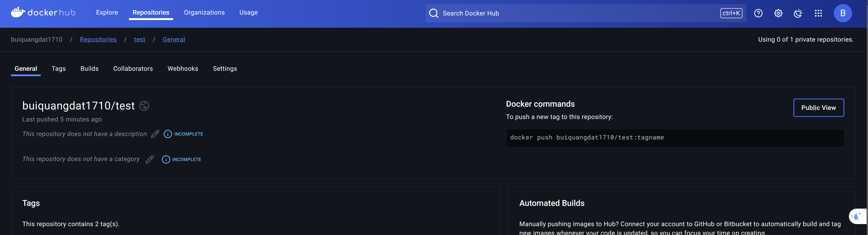Click the description INCOMPLETE label
Viewport: 868px width, 235px height.
pos(188,134)
